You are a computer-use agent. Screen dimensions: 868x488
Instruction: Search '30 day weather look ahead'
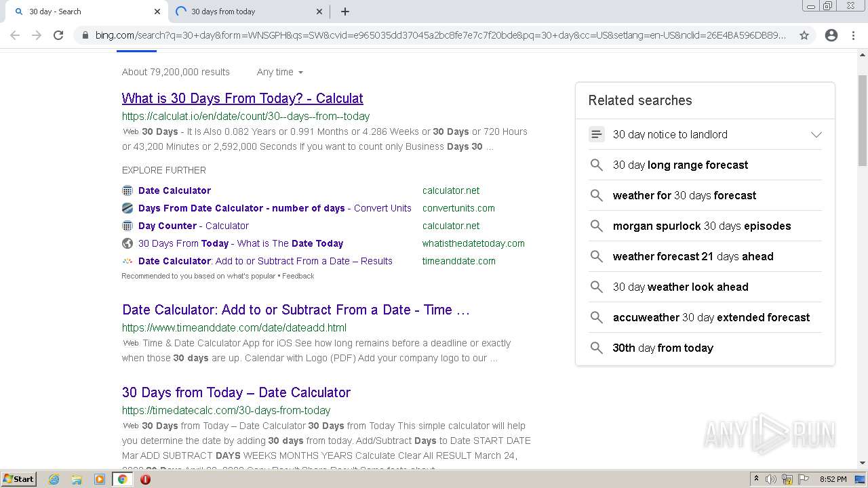click(680, 287)
